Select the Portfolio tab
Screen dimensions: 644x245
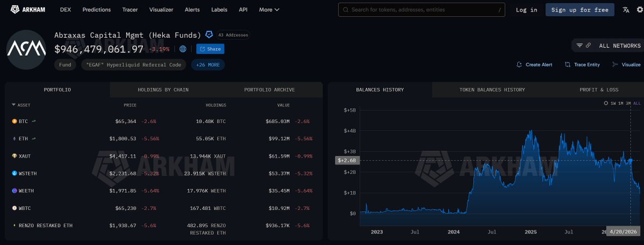click(x=57, y=90)
